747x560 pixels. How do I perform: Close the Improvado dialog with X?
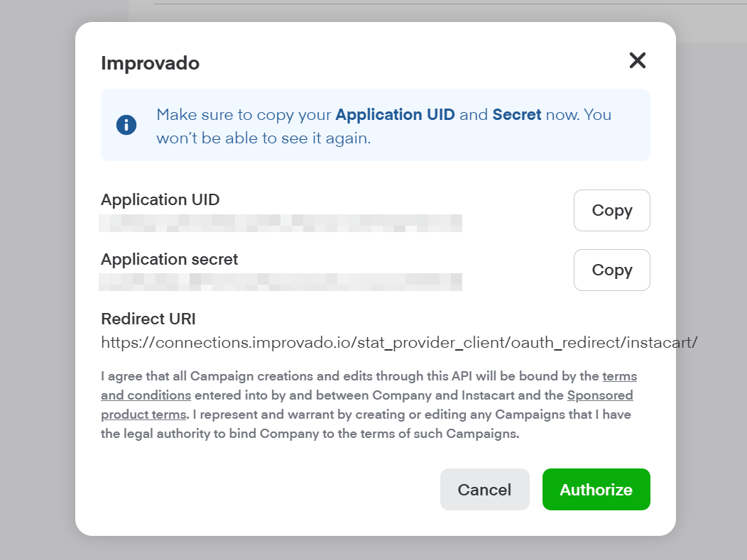tap(637, 61)
